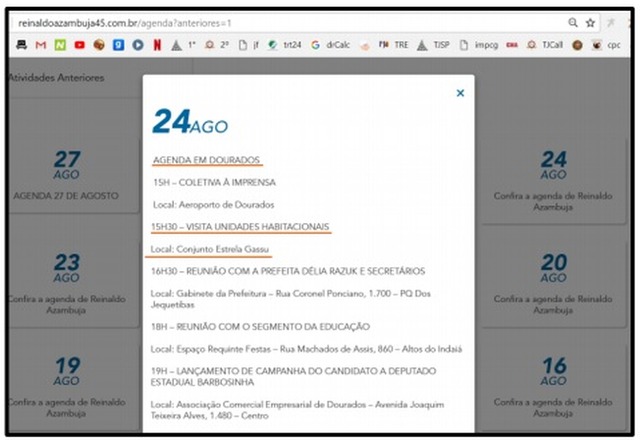Open the cpc bookmark

point(606,45)
